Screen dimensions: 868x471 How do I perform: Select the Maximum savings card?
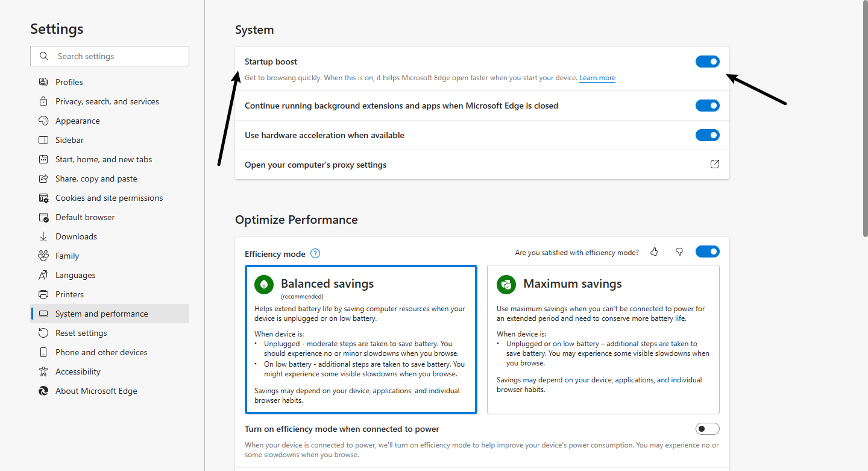point(603,340)
